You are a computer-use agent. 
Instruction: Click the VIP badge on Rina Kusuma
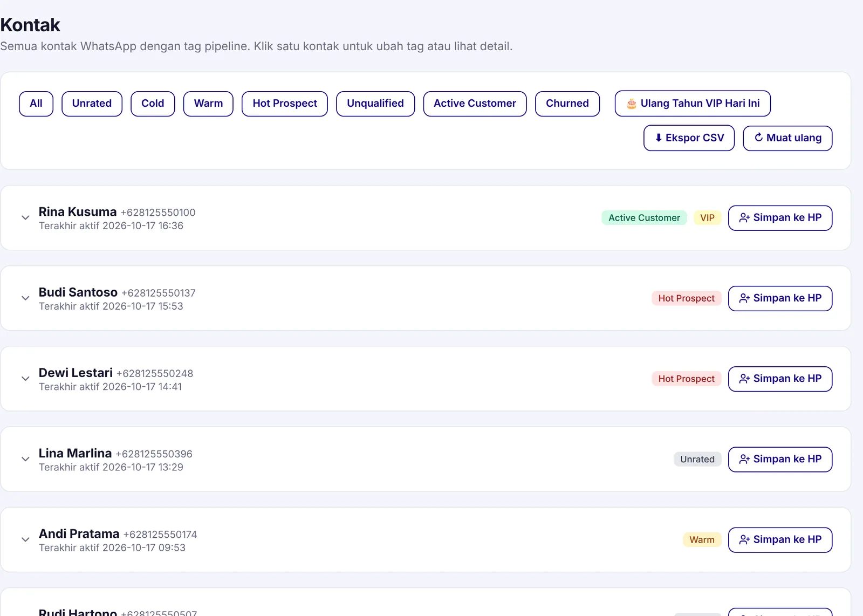point(707,218)
